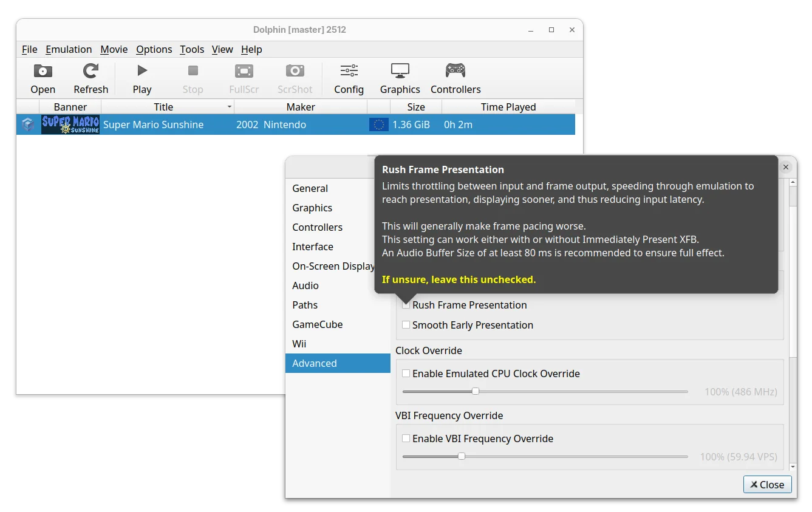Click scrollbar down arrow in settings panel

click(x=792, y=466)
